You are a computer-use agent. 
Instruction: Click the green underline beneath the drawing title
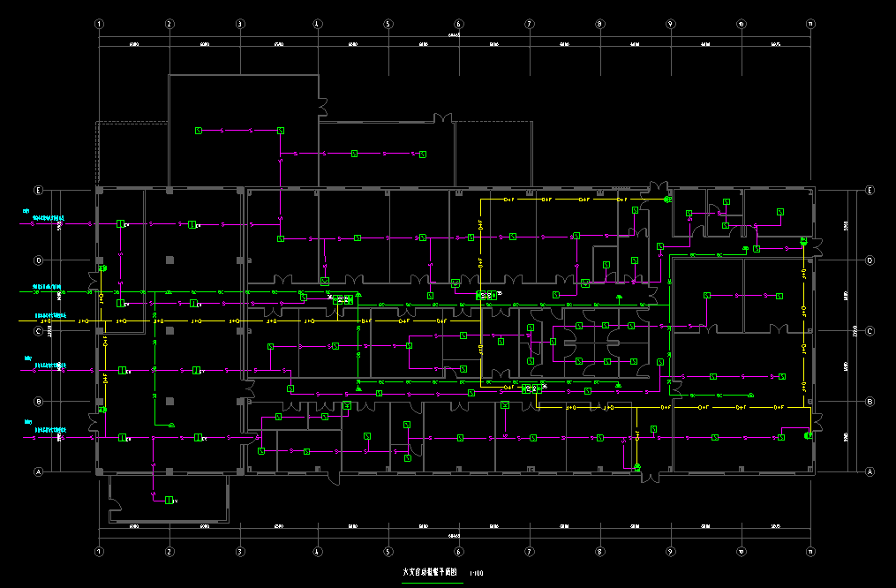pyautogui.click(x=432, y=580)
